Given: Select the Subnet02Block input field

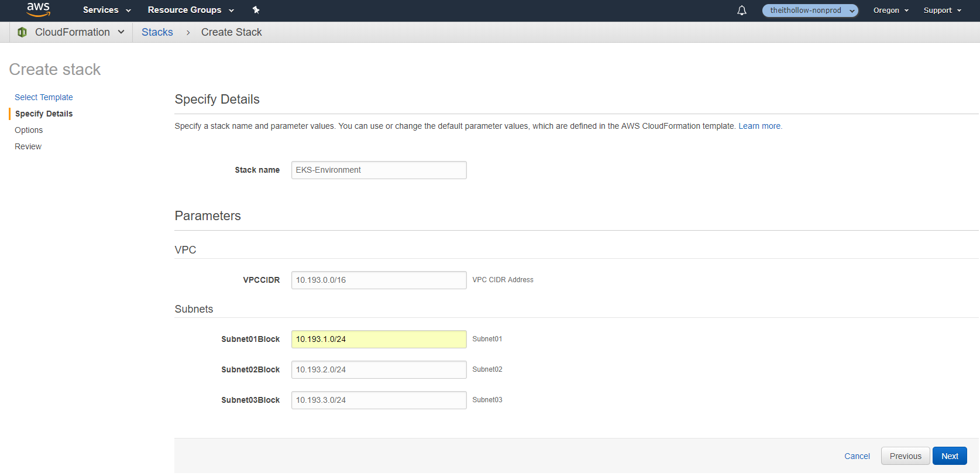Looking at the screenshot, I should tap(379, 370).
